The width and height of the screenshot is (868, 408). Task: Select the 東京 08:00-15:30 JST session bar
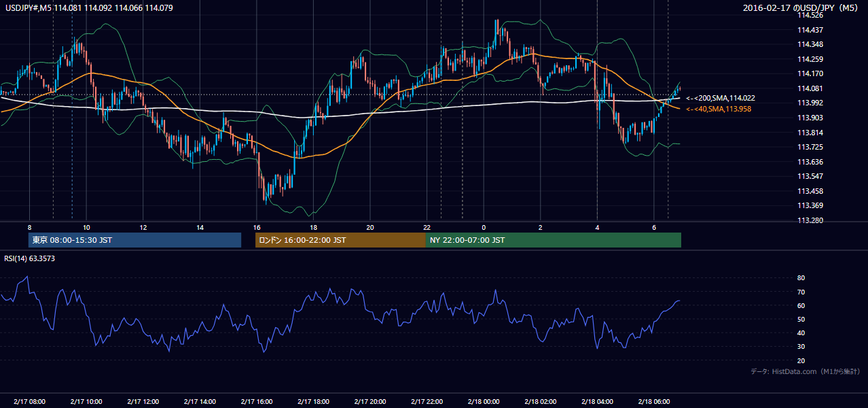135,240
